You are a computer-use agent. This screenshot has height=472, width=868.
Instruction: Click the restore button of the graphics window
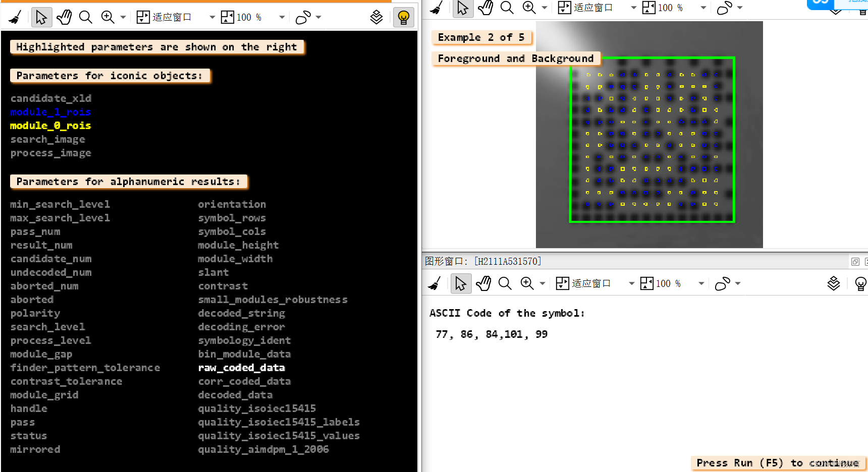pos(855,261)
